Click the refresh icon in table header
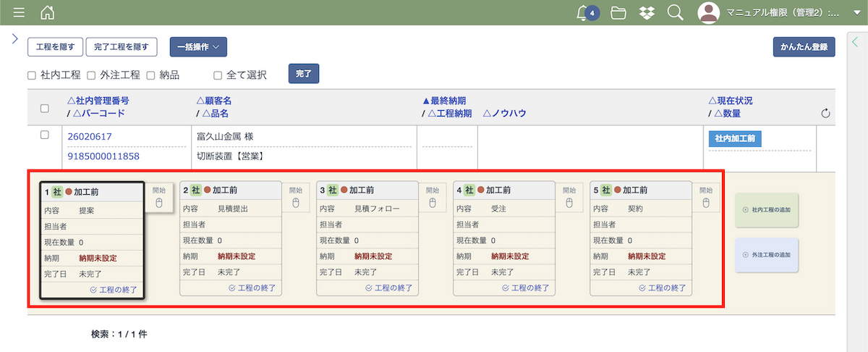Screen dimensions: 868x352 (827, 113)
